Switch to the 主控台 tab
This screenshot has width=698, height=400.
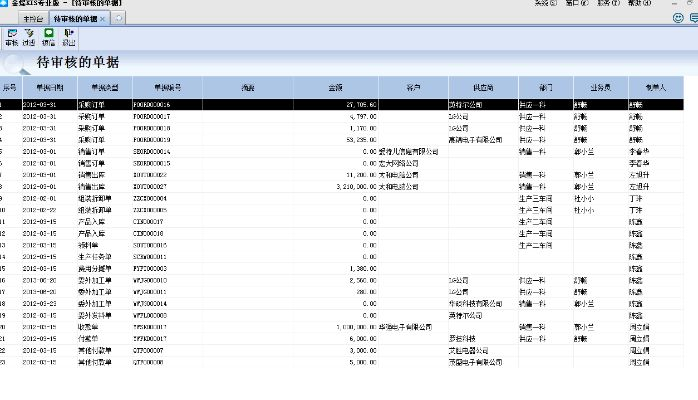point(33,19)
